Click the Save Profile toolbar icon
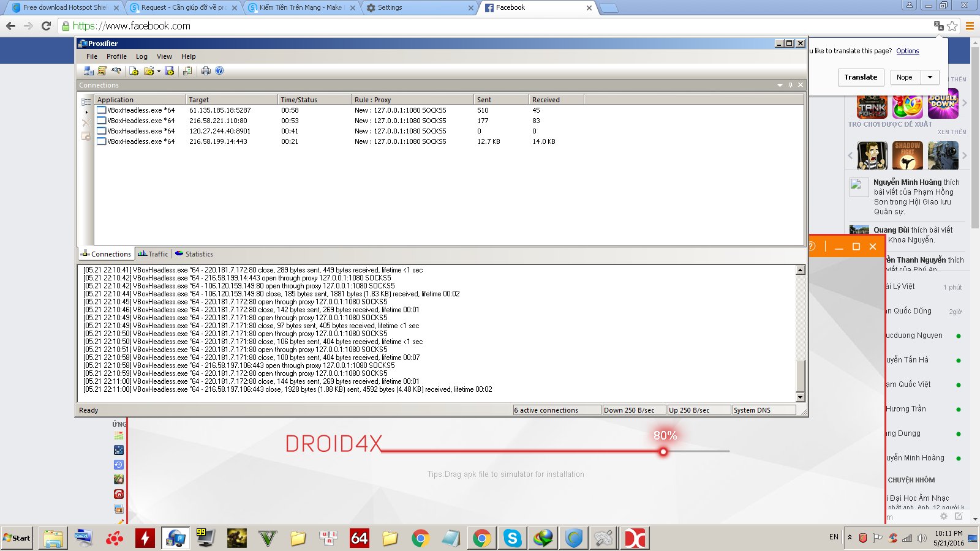 tap(170, 71)
